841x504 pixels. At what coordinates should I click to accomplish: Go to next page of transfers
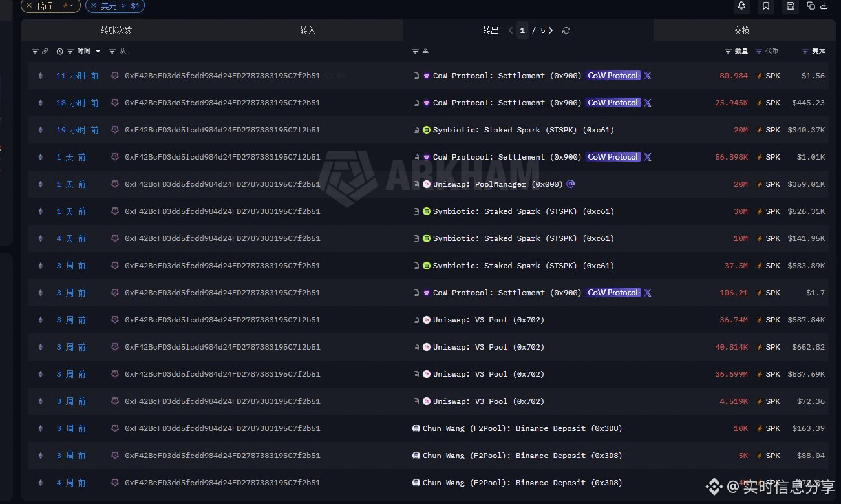pos(551,30)
